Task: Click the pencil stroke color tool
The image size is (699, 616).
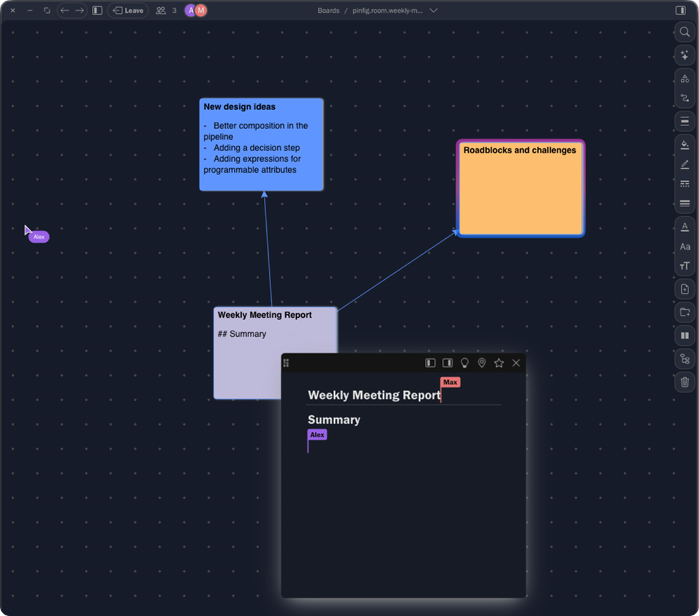Action: click(684, 164)
